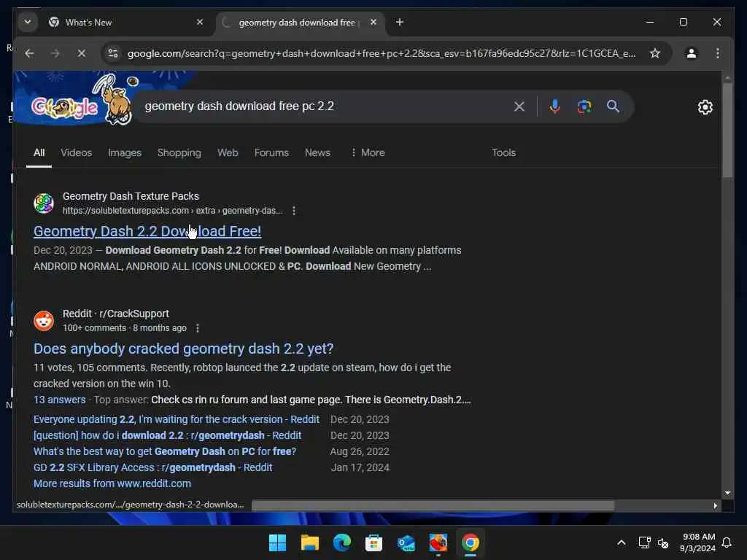Search by image with Google Lens
The height and width of the screenshot is (560, 747).
tap(584, 106)
